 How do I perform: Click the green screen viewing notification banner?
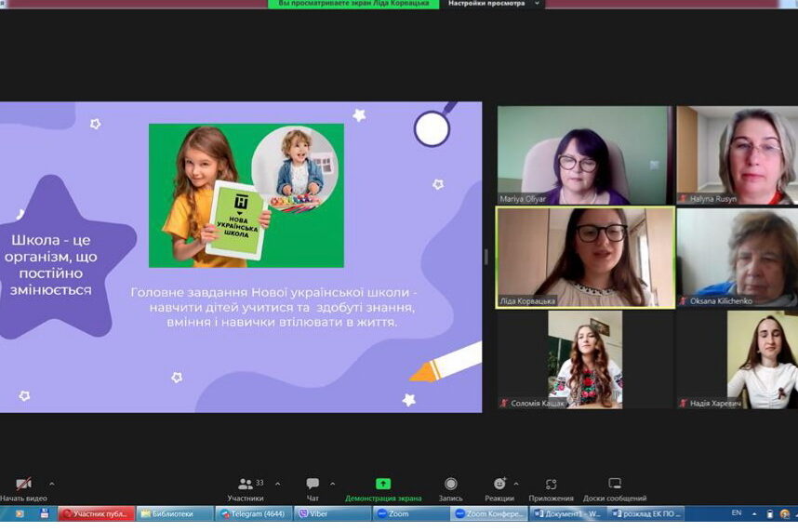click(x=353, y=4)
